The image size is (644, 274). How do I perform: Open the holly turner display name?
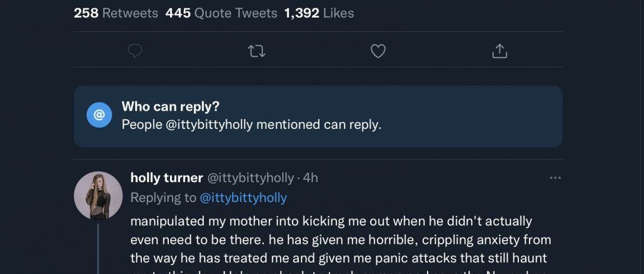pyautogui.click(x=166, y=178)
